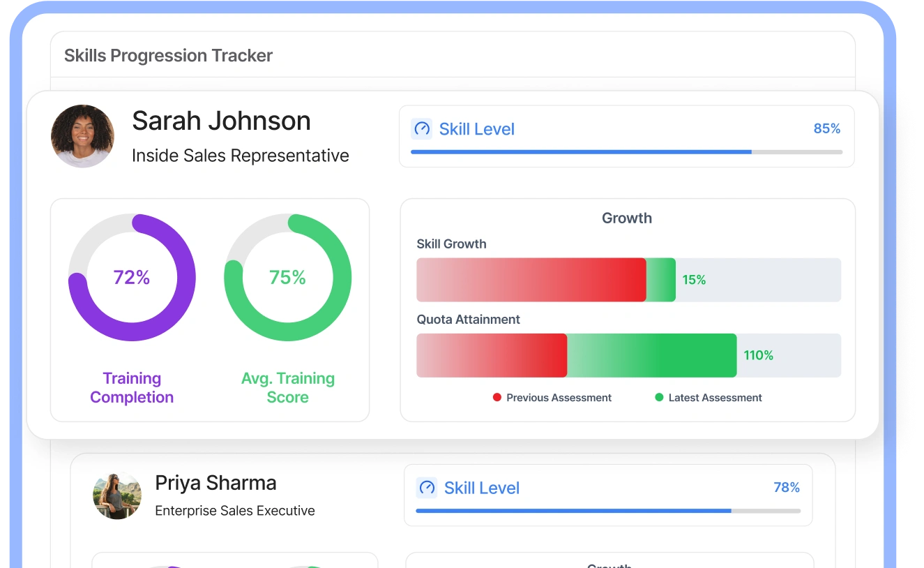924x568 pixels.
Task: Click the Skill Level label in Sarah's card
Action: 477,129
